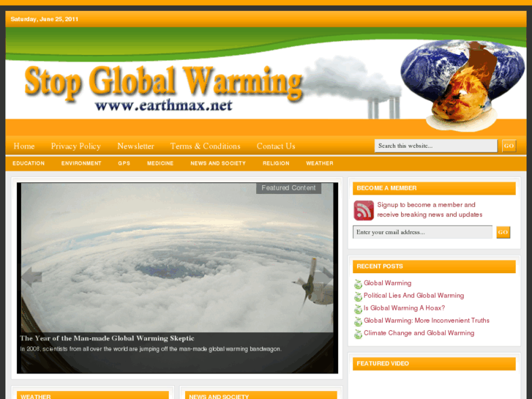Open Political Lies And Global Warming post
This screenshot has height=399, width=532.
point(413,296)
